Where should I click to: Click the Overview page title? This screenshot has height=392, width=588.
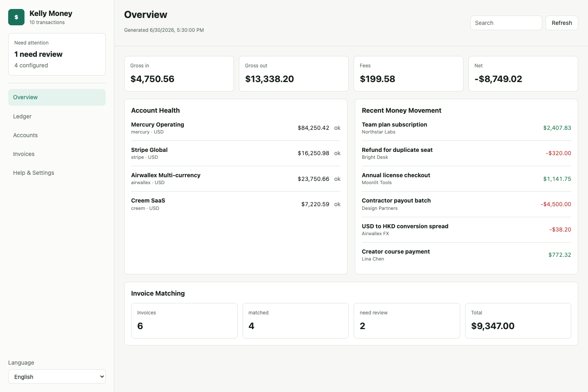(145, 15)
